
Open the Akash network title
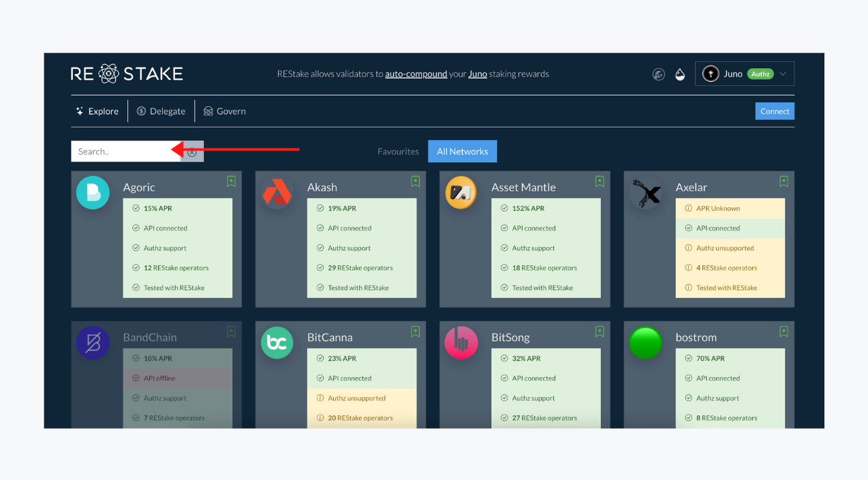322,187
